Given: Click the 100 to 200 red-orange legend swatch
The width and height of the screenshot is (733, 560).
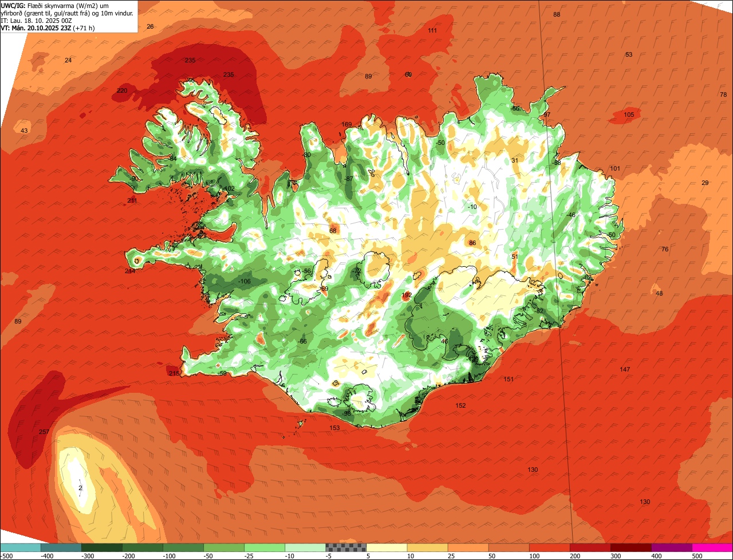Looking at the screenshot, I should 550,547.
